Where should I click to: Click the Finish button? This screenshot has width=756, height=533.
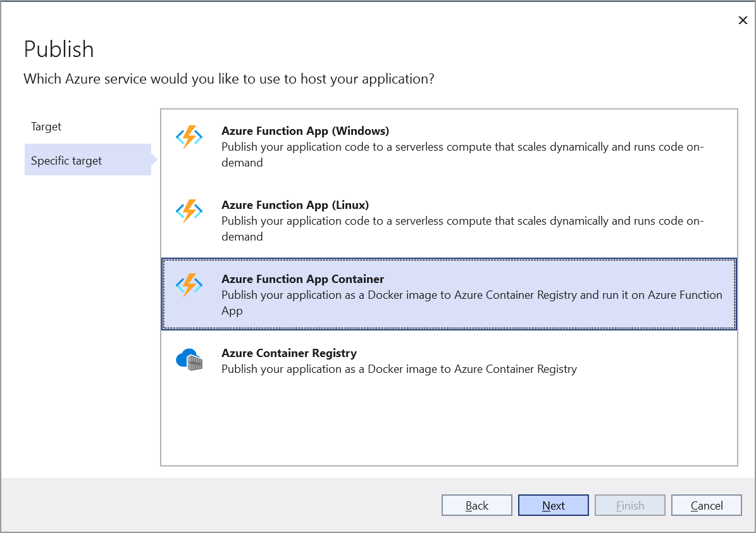[629, 505]
